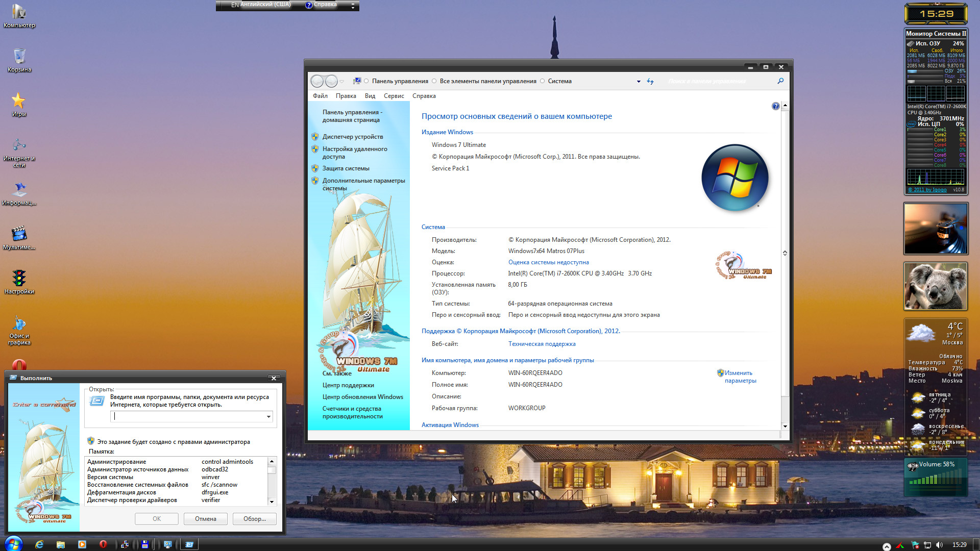Open recent pages dropdown beside Forward button
The height and width of the screenshot is (551, 980).
tap(342, 82)
